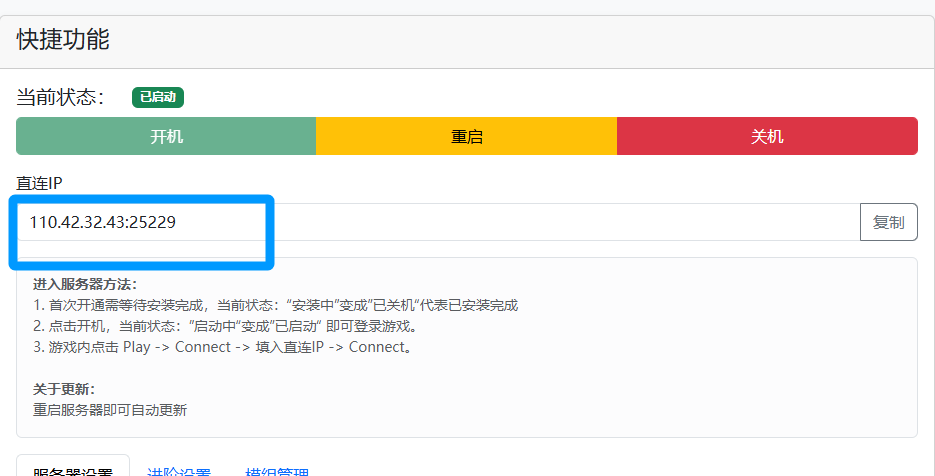Screen dimensions: 935x476
Task: Click the 重启服务器即可自动更新 text line
Action: [110, 410]
